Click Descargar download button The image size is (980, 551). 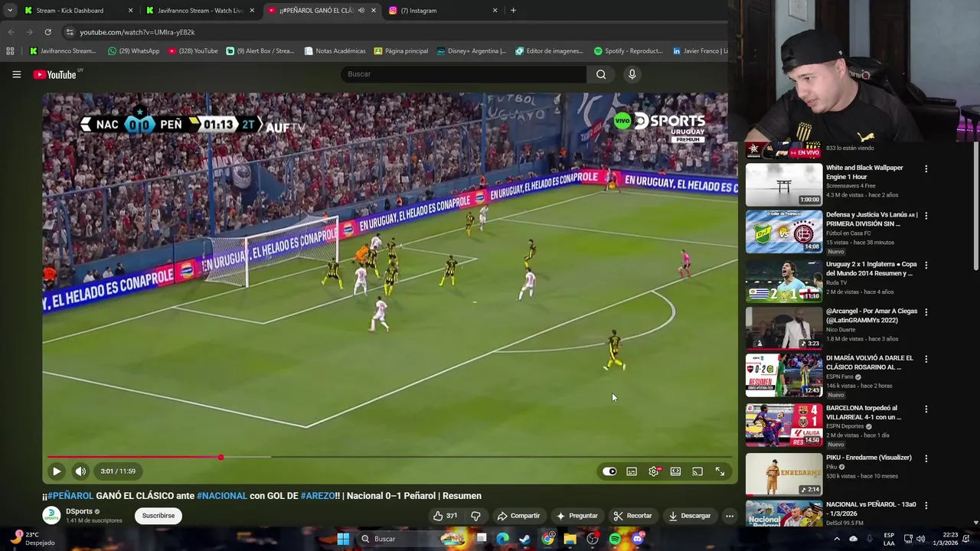[689, 516]
